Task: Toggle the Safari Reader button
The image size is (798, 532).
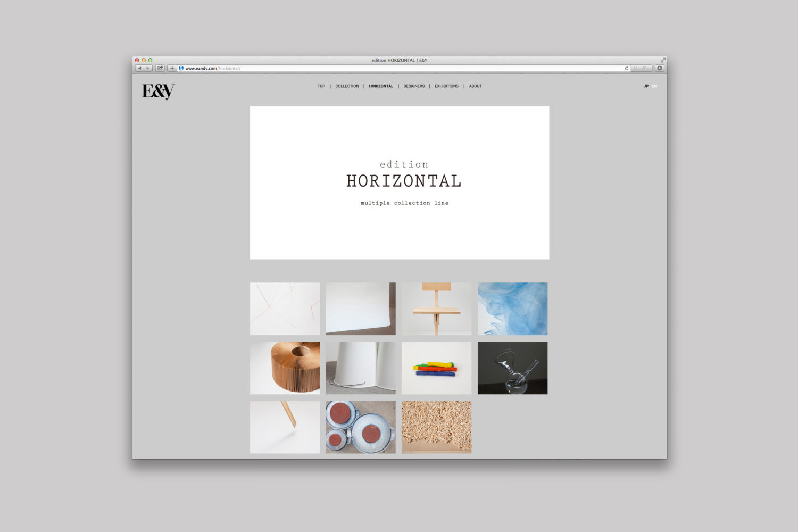Action: [641, 68]
